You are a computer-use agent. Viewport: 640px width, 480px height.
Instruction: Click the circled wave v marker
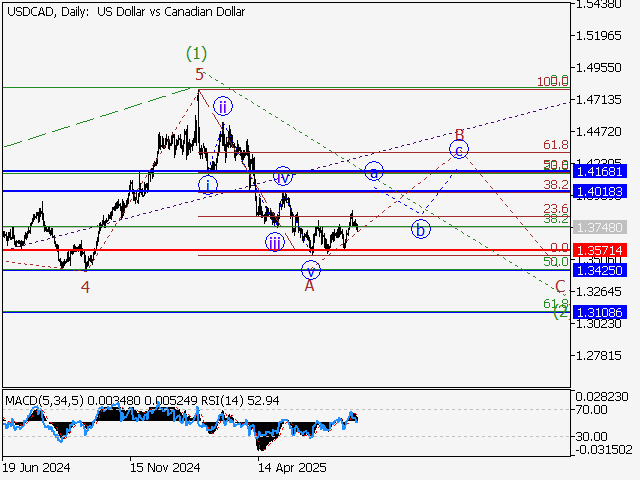(311, 269)
